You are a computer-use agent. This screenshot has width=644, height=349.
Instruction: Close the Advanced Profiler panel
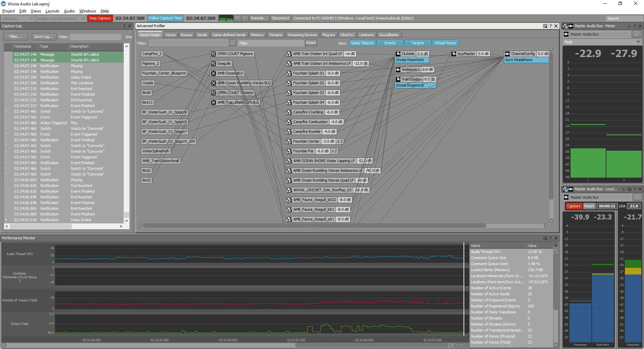click(556, 26)
